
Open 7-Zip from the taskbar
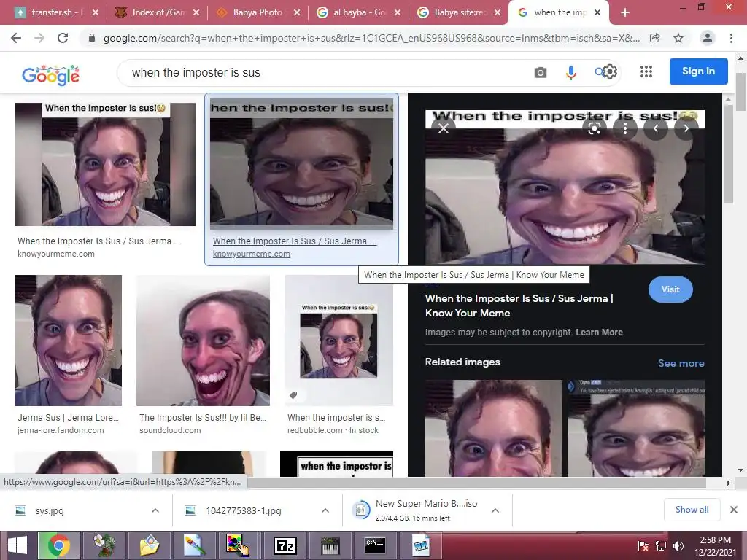285,545
